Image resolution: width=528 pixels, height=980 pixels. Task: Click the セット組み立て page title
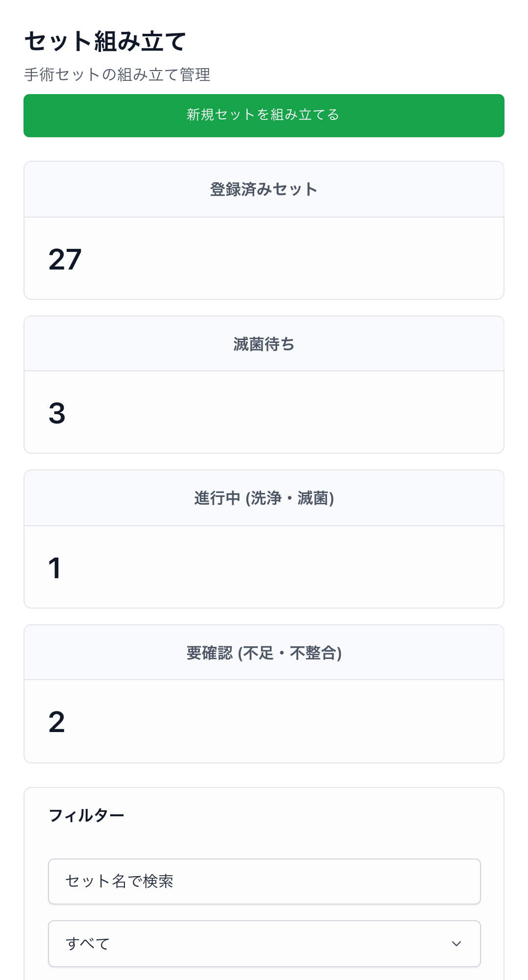pyautogui.click(x=106, y=42)
